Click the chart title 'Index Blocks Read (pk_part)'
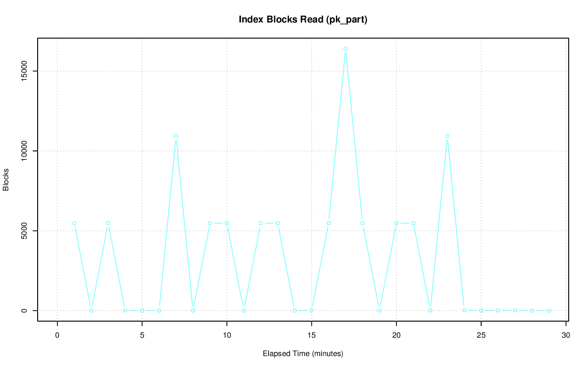The height and width of the screenshot is (368, 588). coord(303,20)
